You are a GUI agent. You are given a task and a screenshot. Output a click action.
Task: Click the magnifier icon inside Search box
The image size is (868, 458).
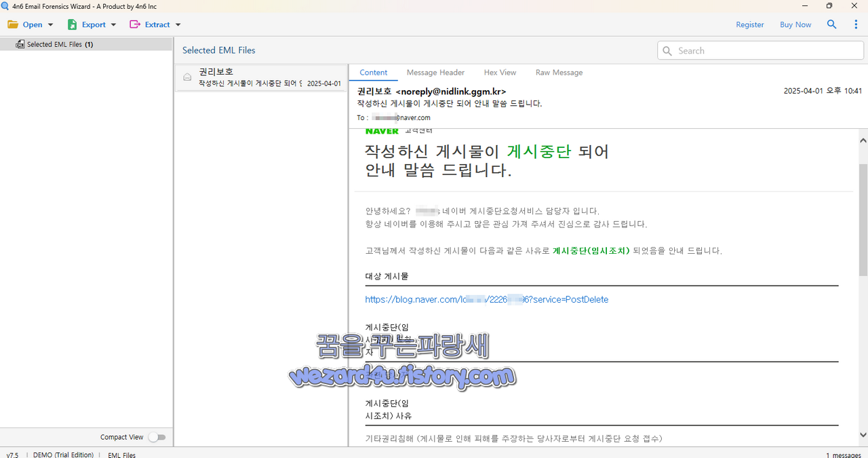[x=667, y=51]
